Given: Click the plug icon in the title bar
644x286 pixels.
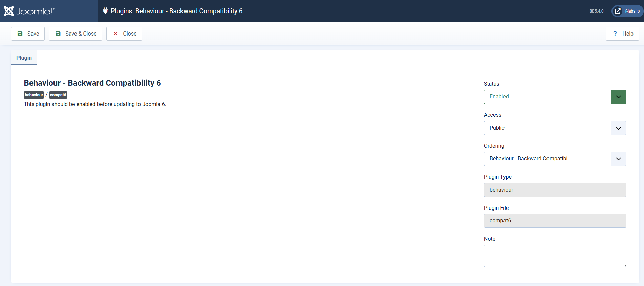Looking at the screenshot, I should click(x=105, y=11).
